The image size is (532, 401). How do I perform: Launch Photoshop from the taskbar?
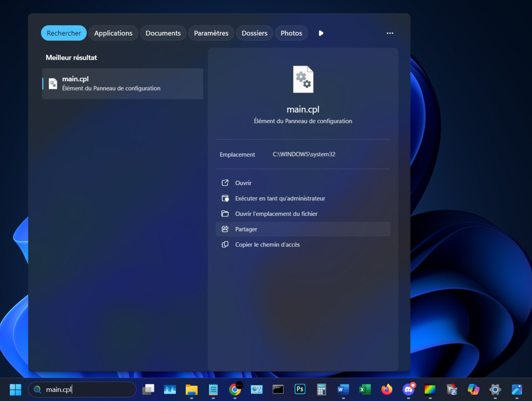pyautogui.click(x=300, y=389)
